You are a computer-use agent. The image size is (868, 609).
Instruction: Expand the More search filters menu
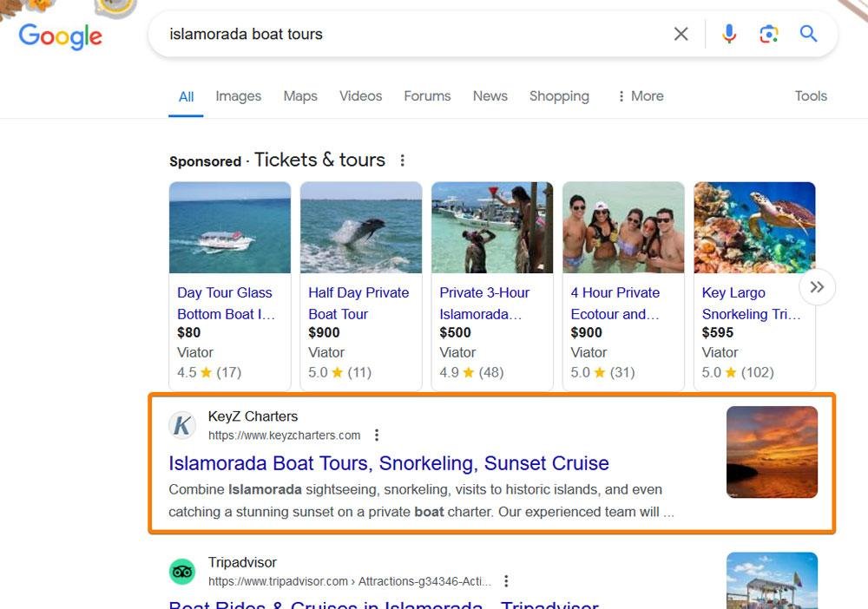640,96
